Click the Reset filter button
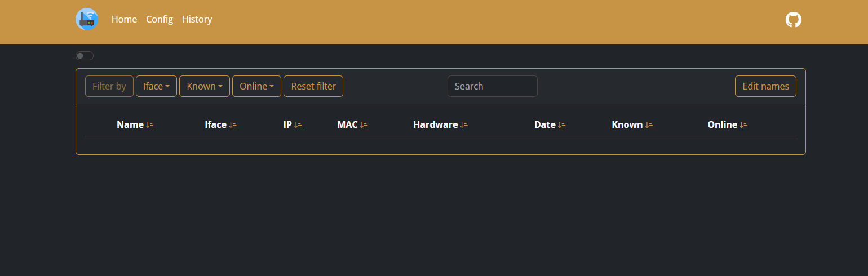 (313, 86)
